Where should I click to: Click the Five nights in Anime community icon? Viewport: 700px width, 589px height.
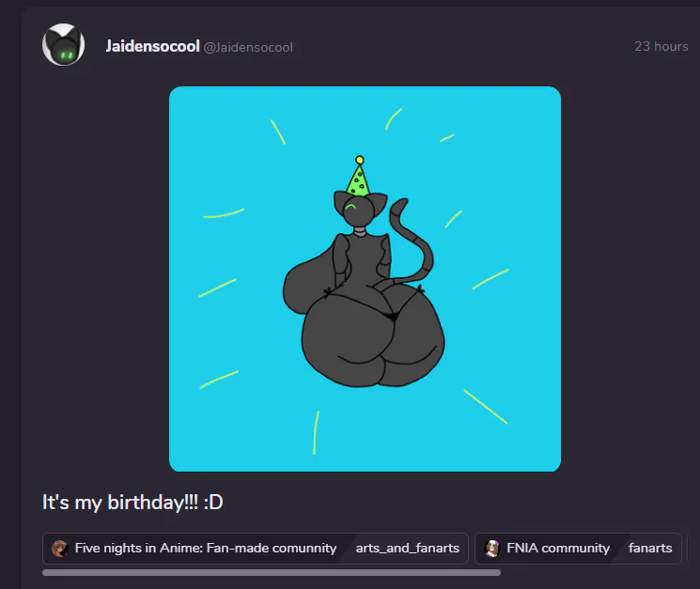pos(60,548)
